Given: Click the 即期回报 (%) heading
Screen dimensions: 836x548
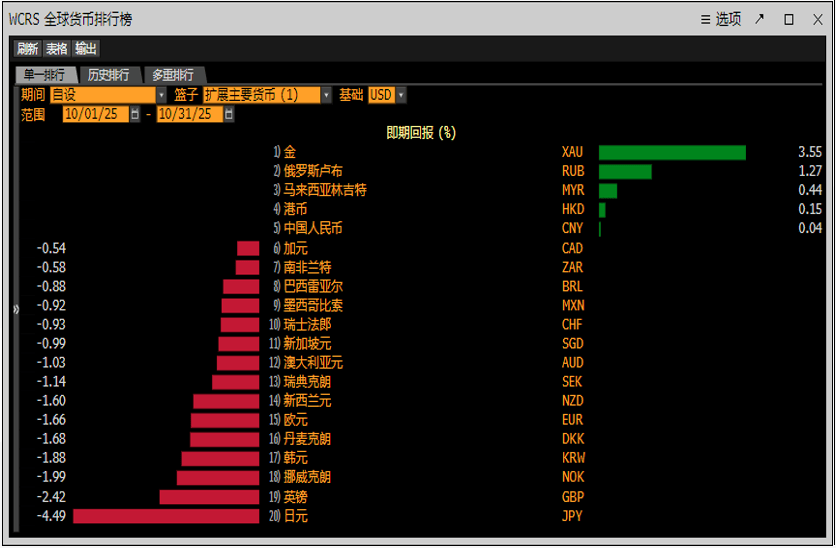Looking at the screenshot, I should [x=421, y=133].
